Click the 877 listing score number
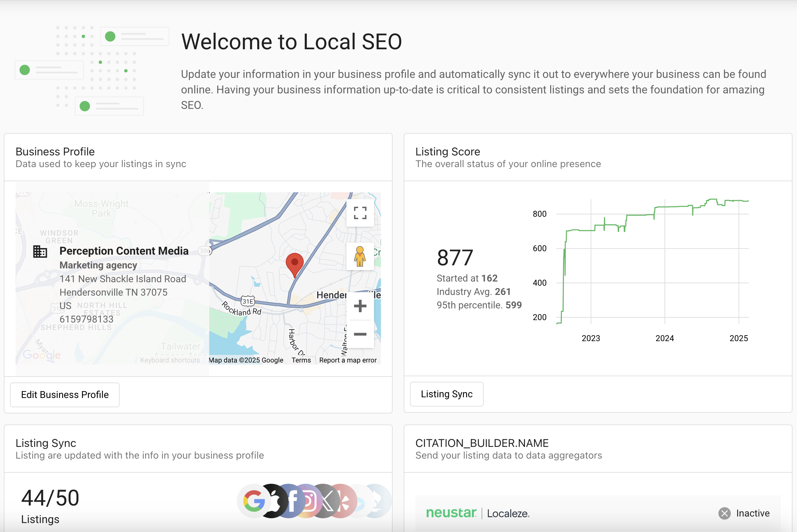This screenshot has width=797, height=532. click(455, 258)
